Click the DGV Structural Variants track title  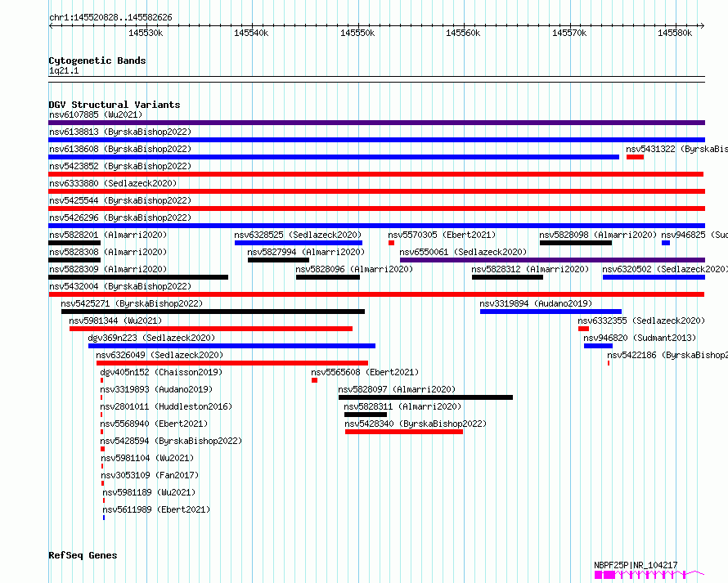115,105
